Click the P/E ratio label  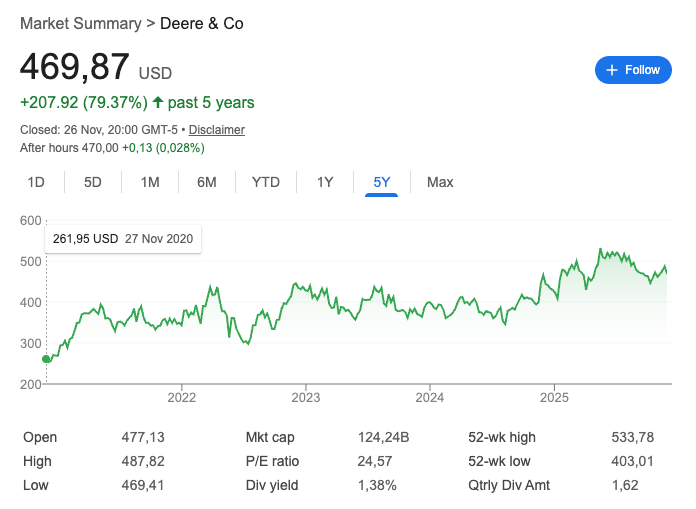tap(272, 461)
